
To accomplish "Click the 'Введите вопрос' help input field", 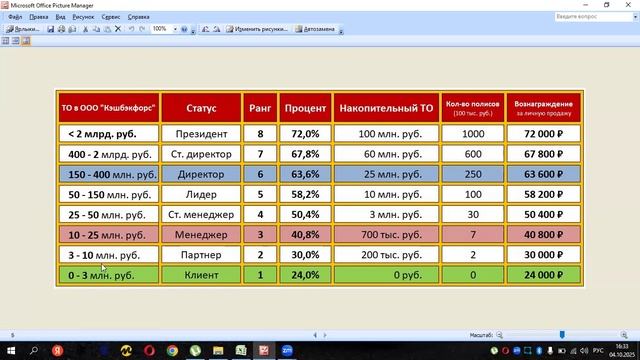I will coord(593,17).
